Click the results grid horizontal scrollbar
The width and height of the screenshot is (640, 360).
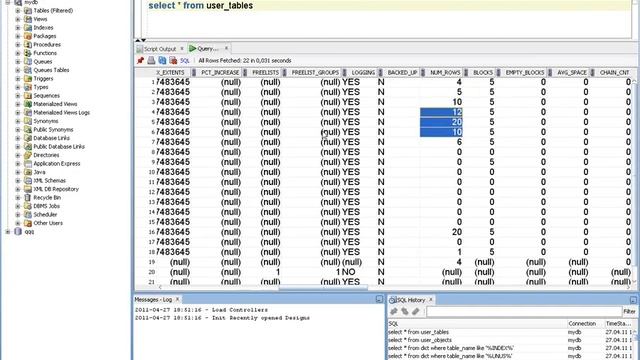coord(322,288)
